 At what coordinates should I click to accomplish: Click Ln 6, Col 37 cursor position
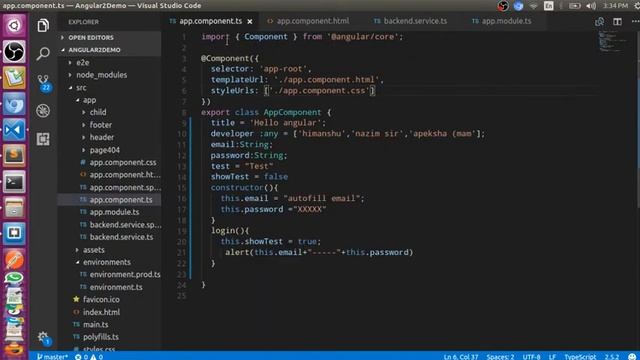(461, 357)
